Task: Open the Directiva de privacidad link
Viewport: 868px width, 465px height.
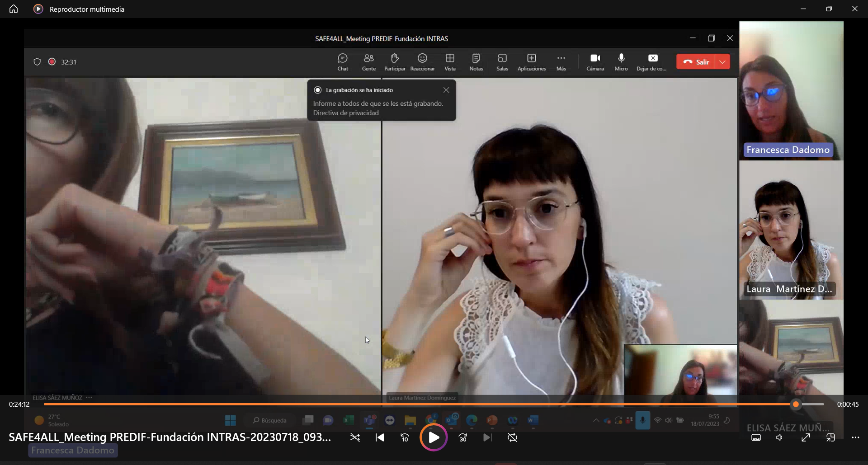Action: click(x=346, y=113)
